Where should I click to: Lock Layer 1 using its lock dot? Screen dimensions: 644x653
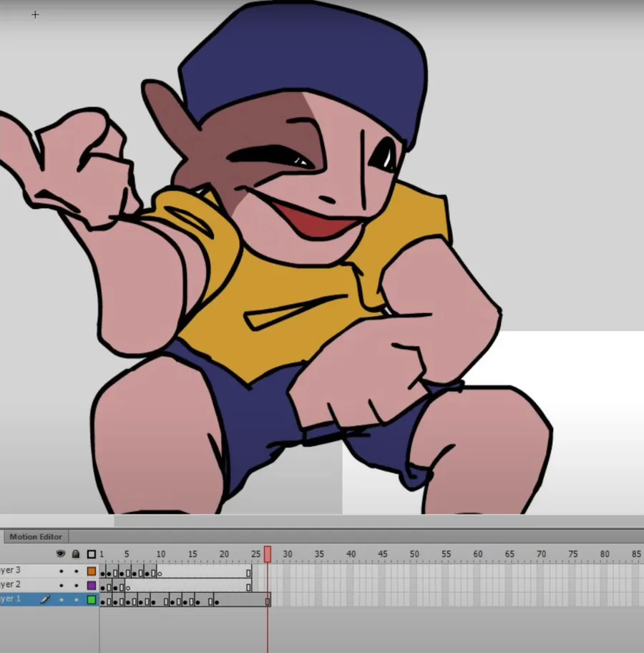(x=77, y=599)
